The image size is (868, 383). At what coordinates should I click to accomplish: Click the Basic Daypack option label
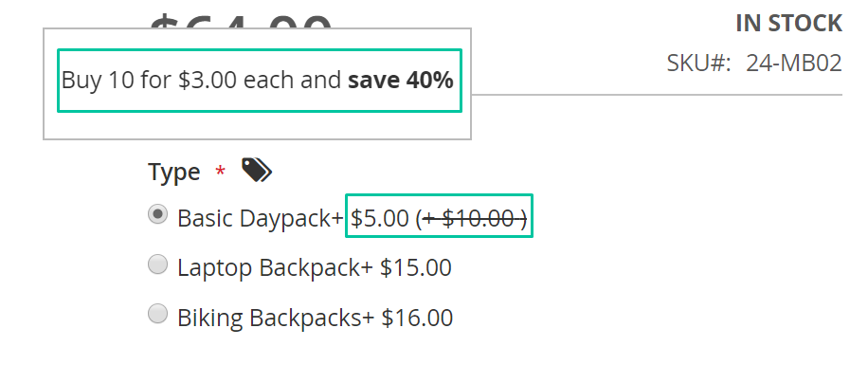tap(261, 218)
